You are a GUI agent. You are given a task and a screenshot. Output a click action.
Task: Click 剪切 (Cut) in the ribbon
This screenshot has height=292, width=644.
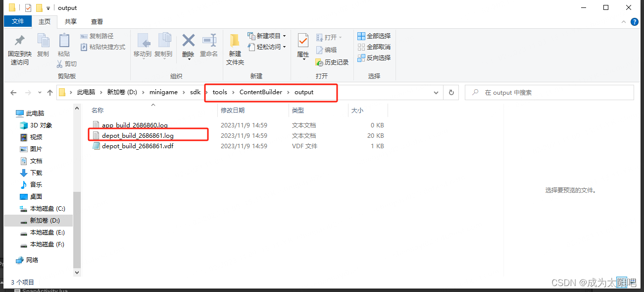pos(70,64)
